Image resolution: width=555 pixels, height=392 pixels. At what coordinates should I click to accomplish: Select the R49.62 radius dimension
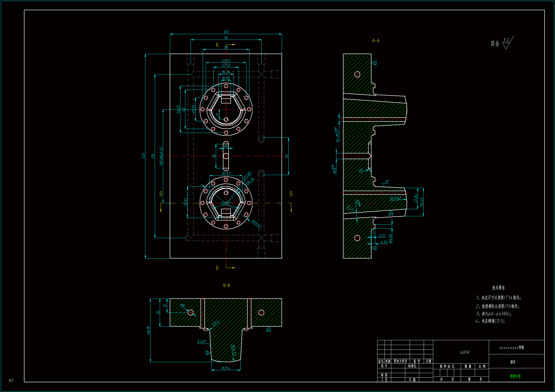click(x=395, y=198)
